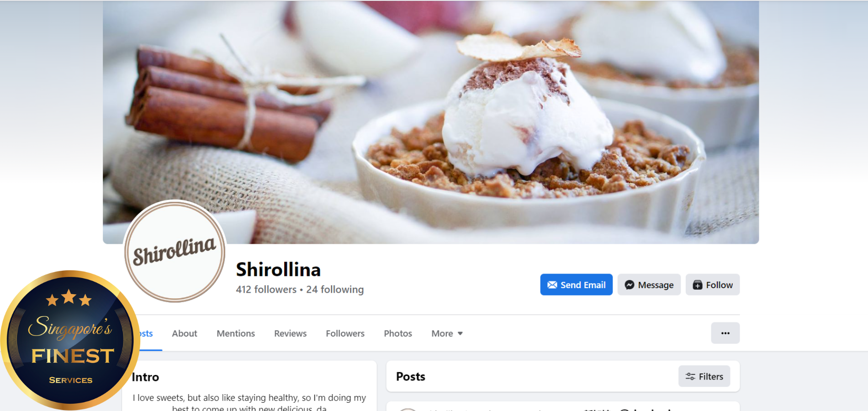Open the 24 following link
The width and height of the screenshot is (868, 411).
pos(335,290)
